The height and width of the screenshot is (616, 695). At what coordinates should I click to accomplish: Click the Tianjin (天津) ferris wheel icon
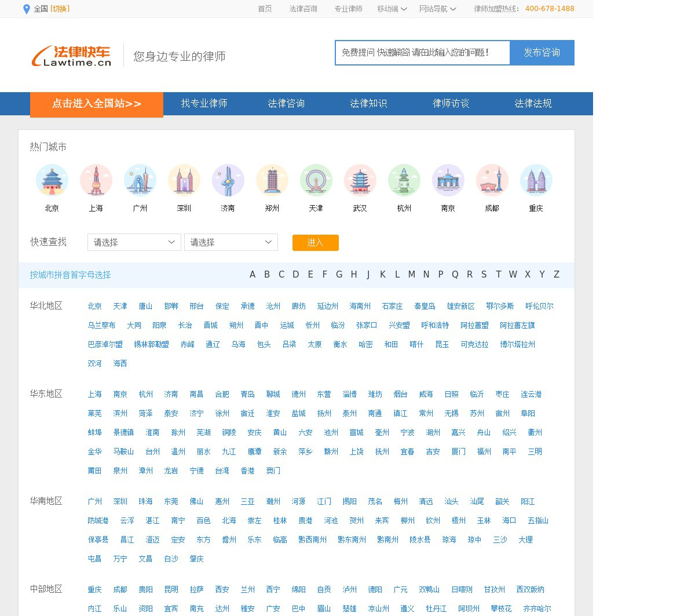316,180
